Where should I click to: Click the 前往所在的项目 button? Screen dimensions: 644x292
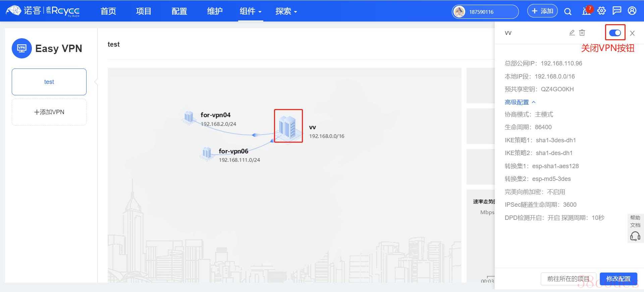(x=568, y=279)
